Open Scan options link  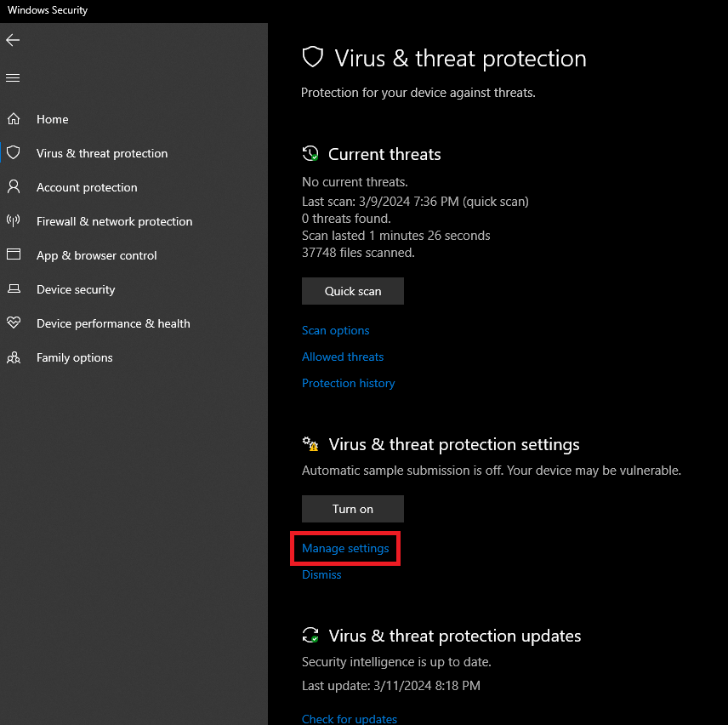(336, 330)
